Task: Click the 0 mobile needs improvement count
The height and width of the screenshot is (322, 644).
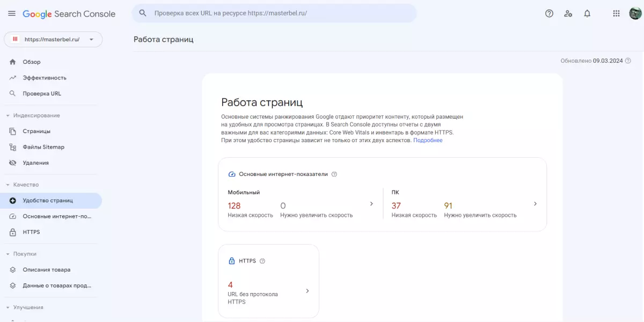Action: [x=283, y=206]
